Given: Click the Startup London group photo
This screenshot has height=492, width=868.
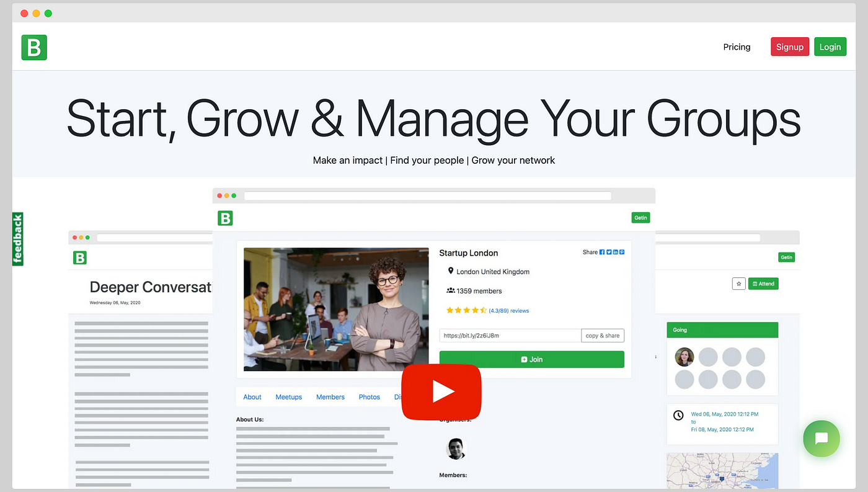Looking at the screenshot, I should tap(336, 310).
